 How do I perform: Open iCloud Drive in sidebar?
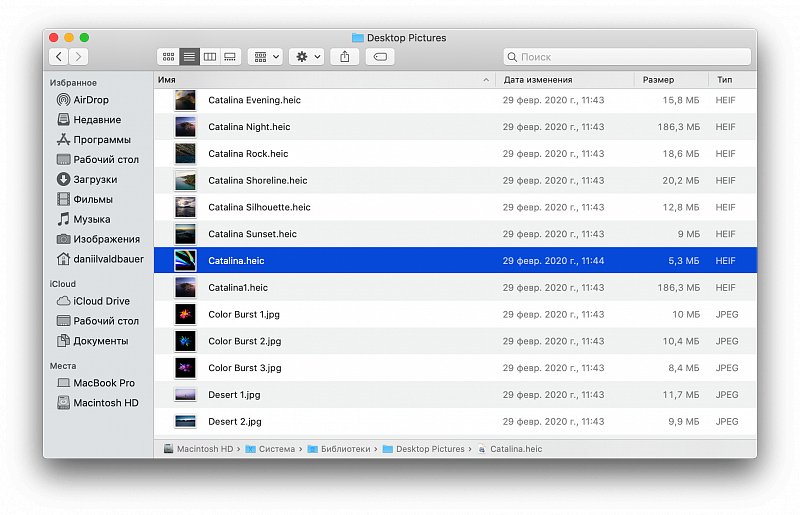[x=100, y=301]
